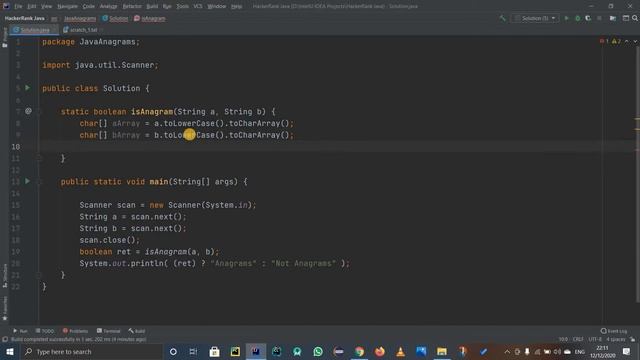Open Microsoft Store from taskbar

pos(214,351)
